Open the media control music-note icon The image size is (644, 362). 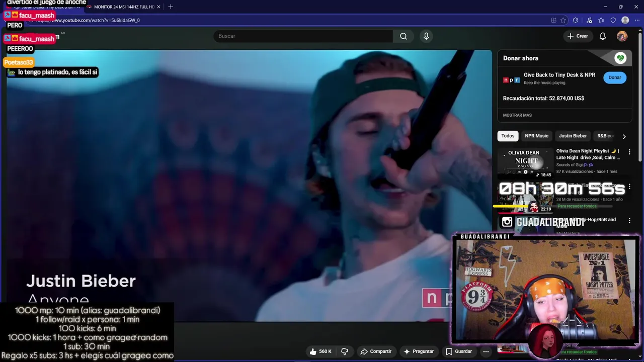click(589, 20)
